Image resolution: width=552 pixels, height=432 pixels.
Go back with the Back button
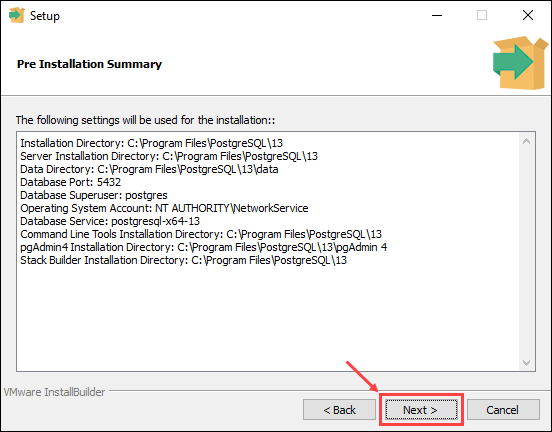click(339, 409)
